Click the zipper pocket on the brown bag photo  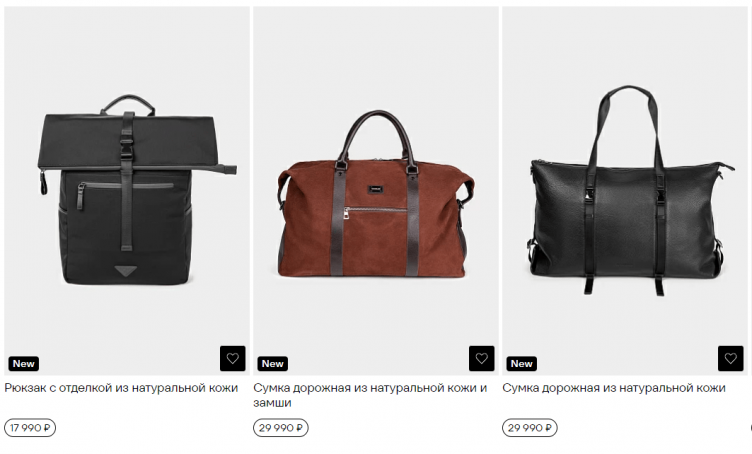click(x=375, y=211)
